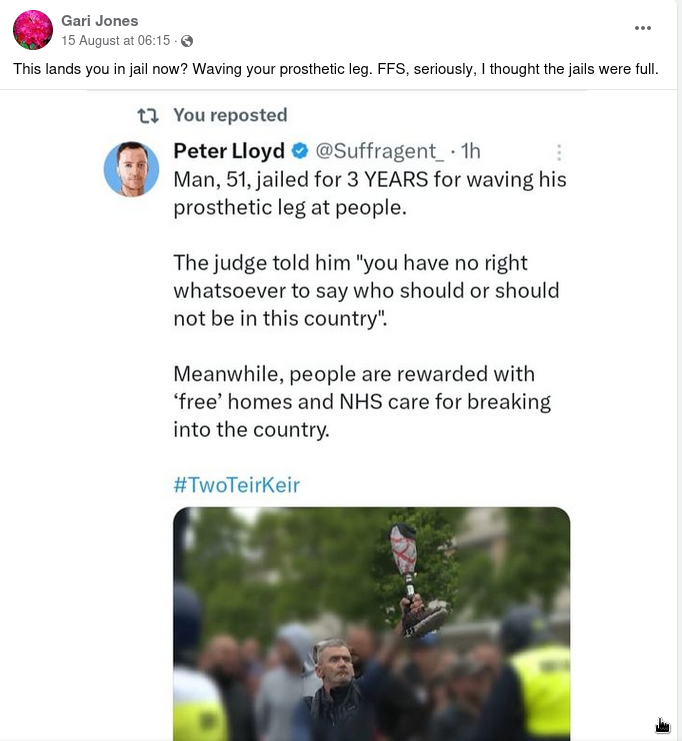Viewport: 682px width, 741px height.
Task: Open the Gari Jones profile name link
Action: coord(100,21)
